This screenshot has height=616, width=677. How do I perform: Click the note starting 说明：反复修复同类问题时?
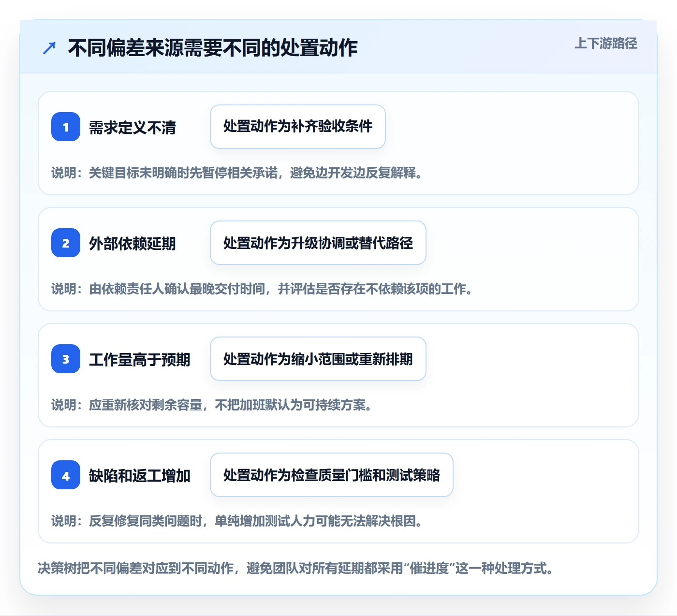pos(237,521)
